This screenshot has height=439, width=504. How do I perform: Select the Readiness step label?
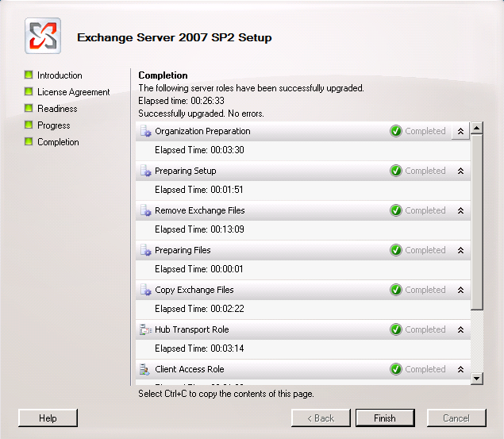(57, 109)
